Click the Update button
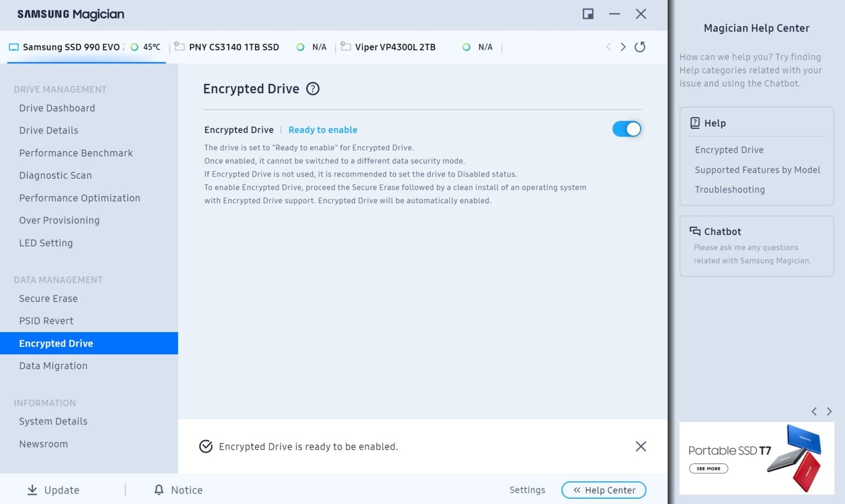 53,490
